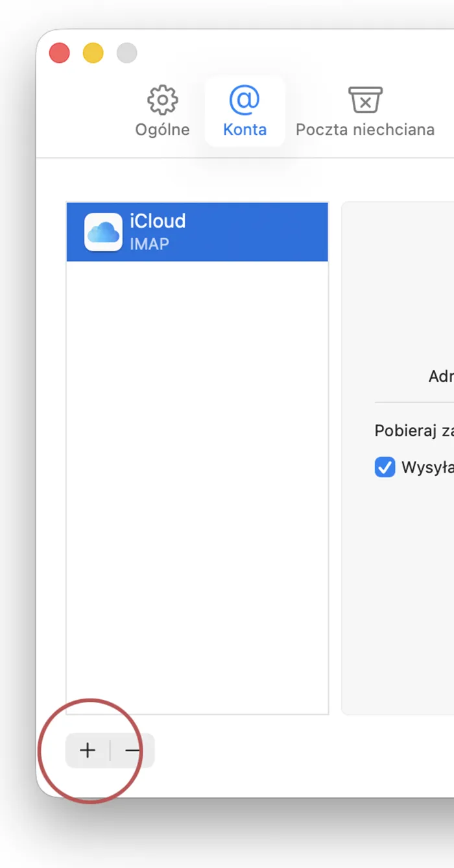This screenshot has height=868, width=454.
Task: Click the red close window circle
Action: point(59,53)
